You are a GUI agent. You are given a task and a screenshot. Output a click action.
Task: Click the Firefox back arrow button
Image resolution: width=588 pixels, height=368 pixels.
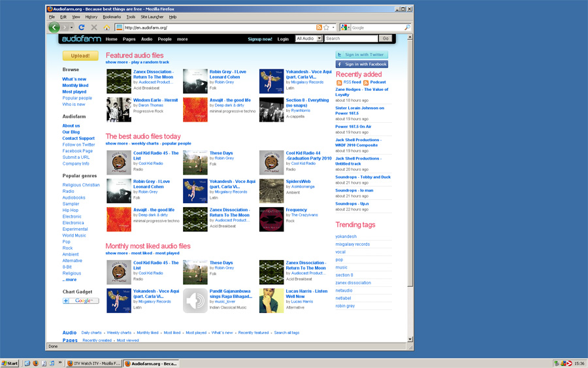tap(54, 27)
